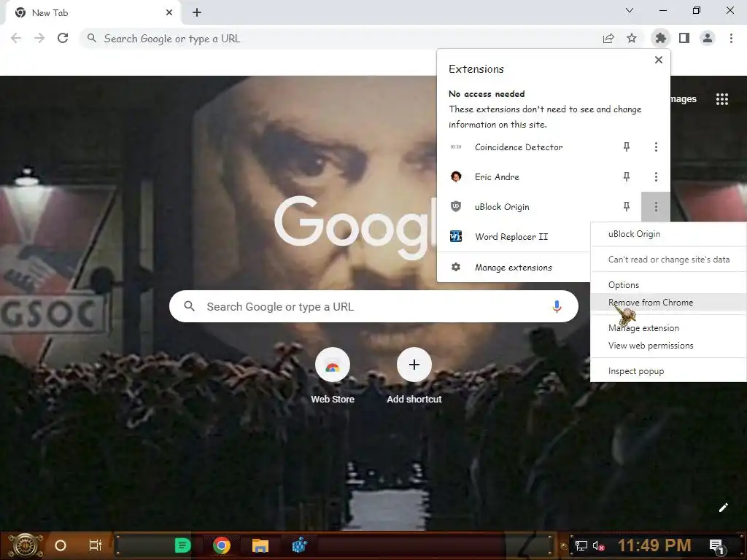Choose View web permissions
The height and width of the screenshot is (560, 747).
[668, 346]
